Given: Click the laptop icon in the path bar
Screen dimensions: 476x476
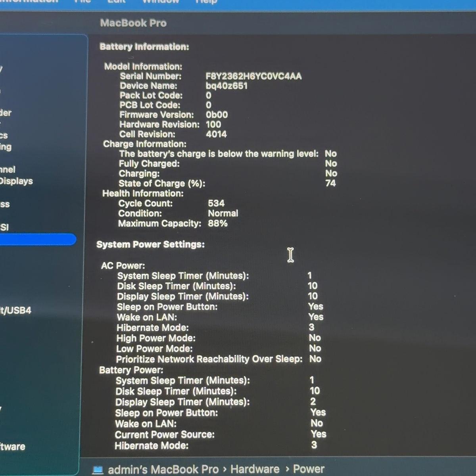Looking at the screenshot, I should [98, 470].
